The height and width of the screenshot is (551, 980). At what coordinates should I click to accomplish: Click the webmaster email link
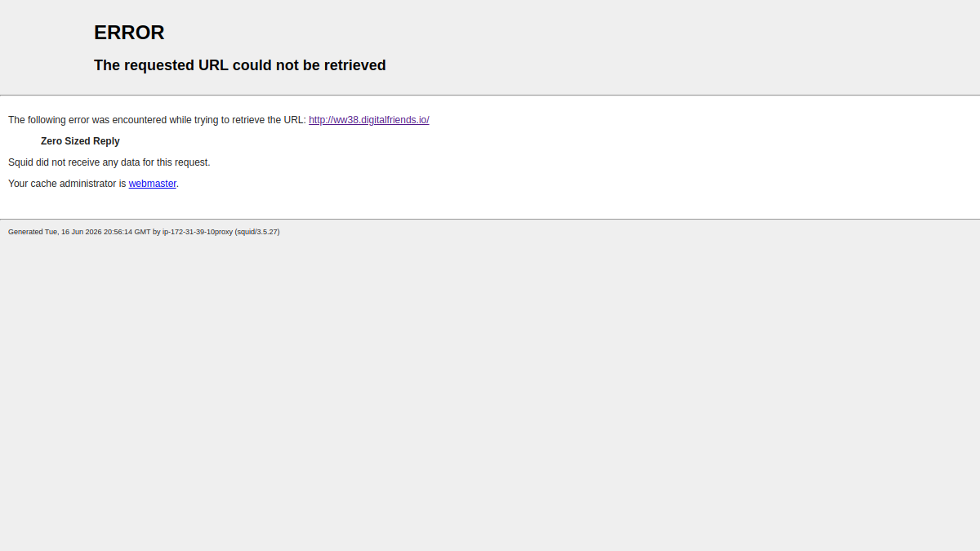tap(153, 184)
